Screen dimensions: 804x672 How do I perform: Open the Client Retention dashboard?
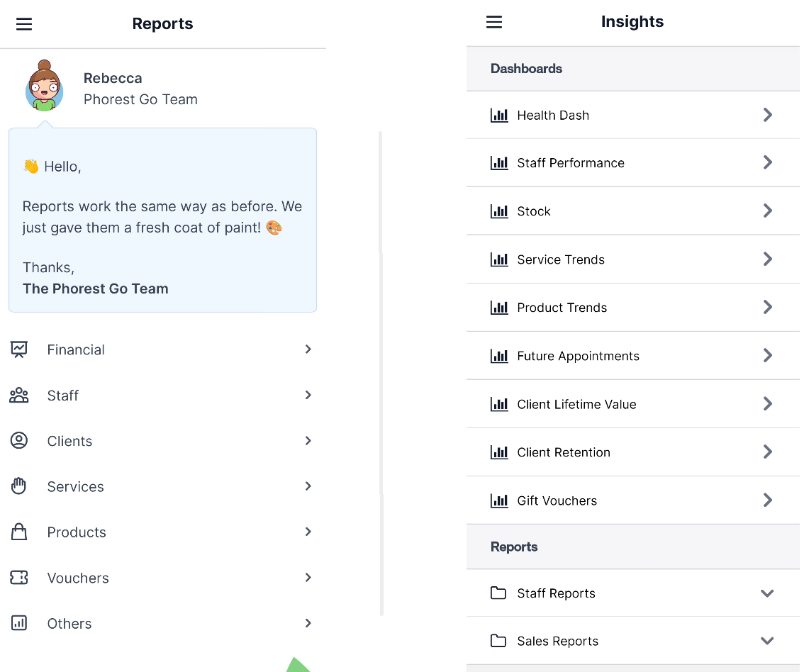coord(632,452)
